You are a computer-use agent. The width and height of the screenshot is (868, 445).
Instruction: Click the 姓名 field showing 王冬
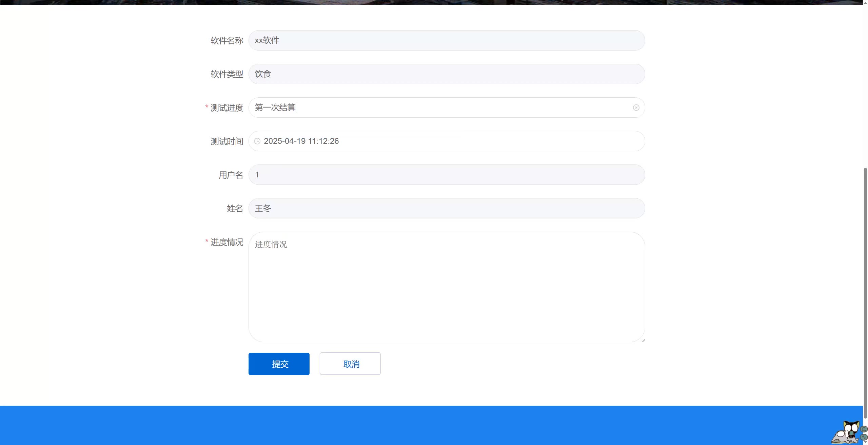446,208
